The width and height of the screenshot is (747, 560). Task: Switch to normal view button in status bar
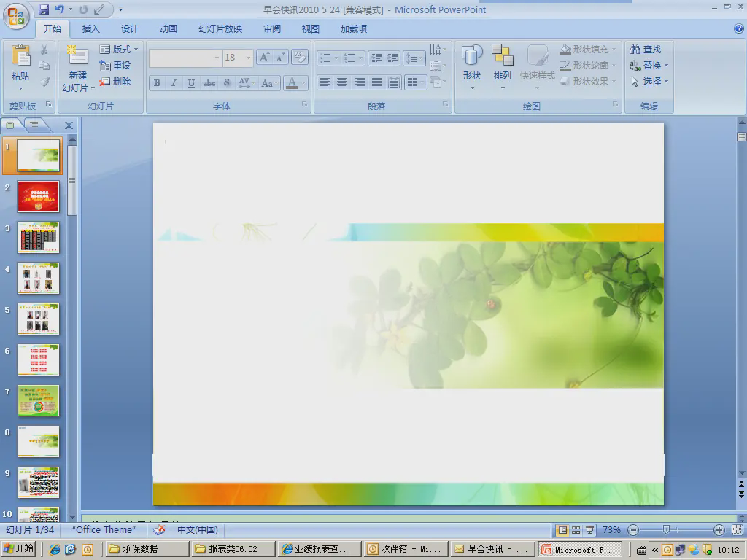click(562, 530)
